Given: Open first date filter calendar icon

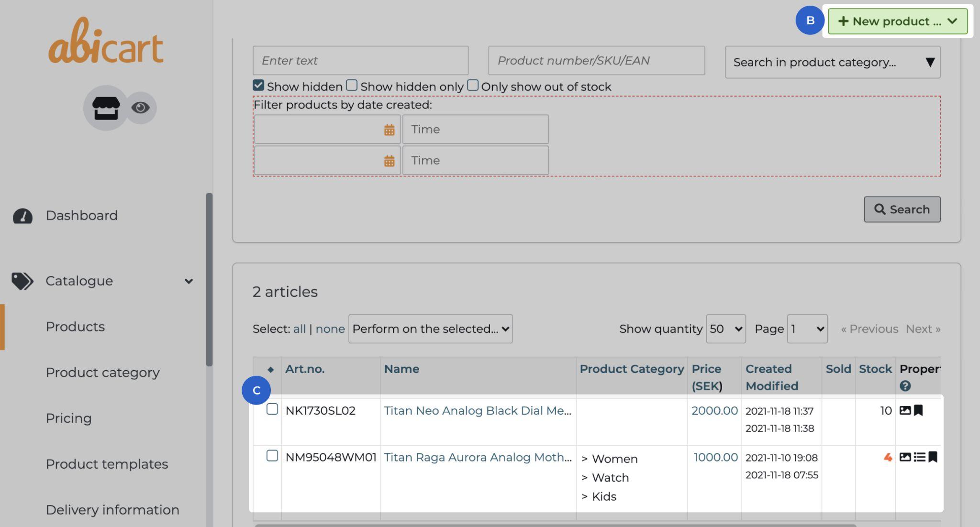Looking at the screenshot, I should [389, 130].
